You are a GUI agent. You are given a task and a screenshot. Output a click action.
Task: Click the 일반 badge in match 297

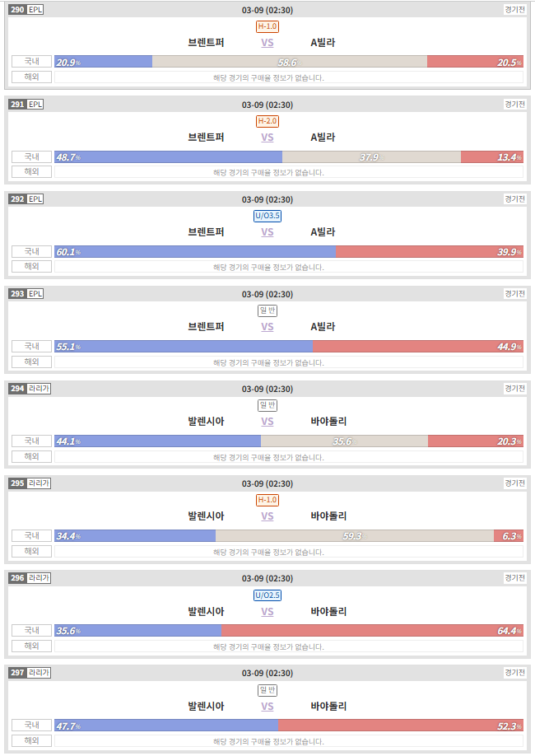click(267, 690)
